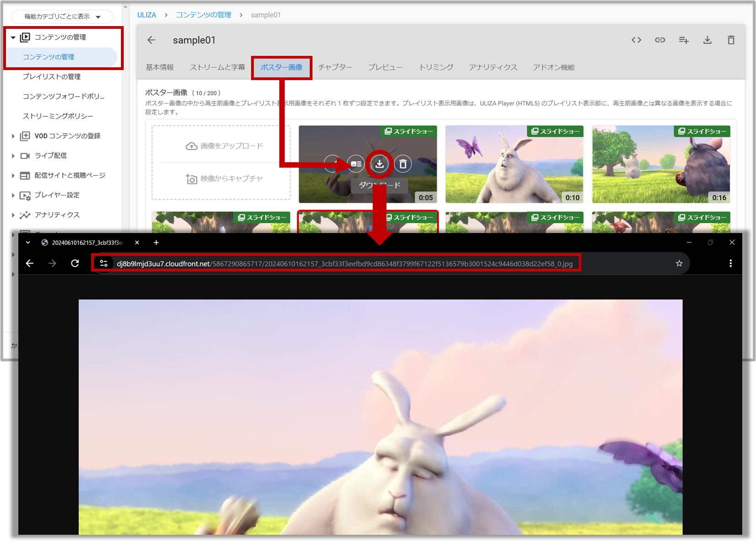Open a new browser tab with plus

click(156, 243)
